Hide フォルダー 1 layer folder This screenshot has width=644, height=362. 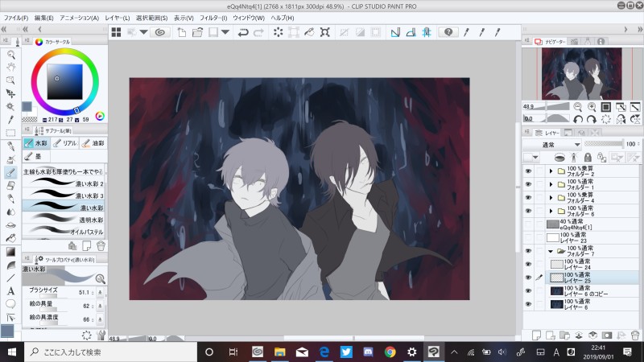pyautogui.click(x=528, y=184)
